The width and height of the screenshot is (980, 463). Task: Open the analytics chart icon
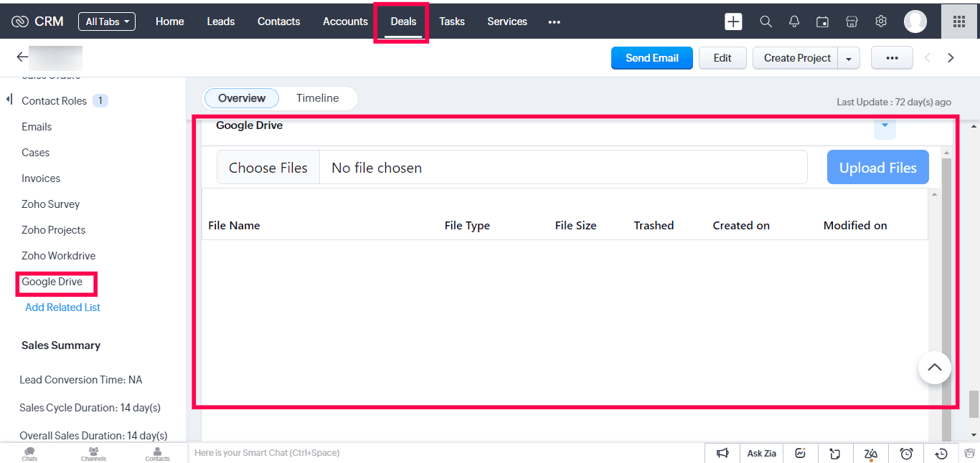click(x=800, y=453)
